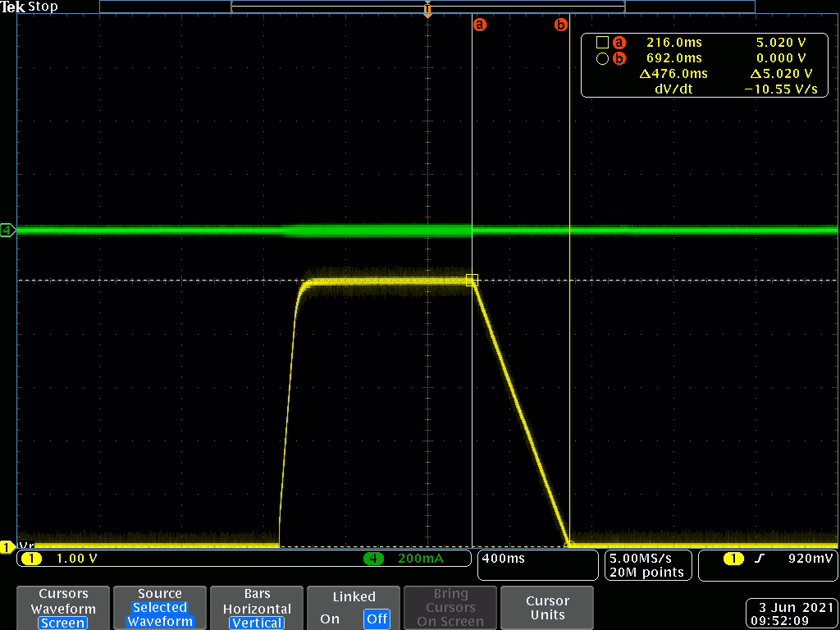Select cursor a marker at top
Viewport: 840px width, 630px height.
pos(480,25)
